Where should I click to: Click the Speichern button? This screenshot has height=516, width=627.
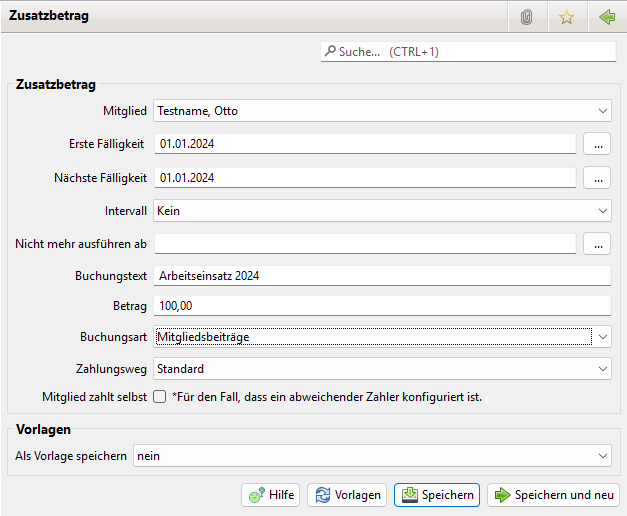[x=437, y=495]
